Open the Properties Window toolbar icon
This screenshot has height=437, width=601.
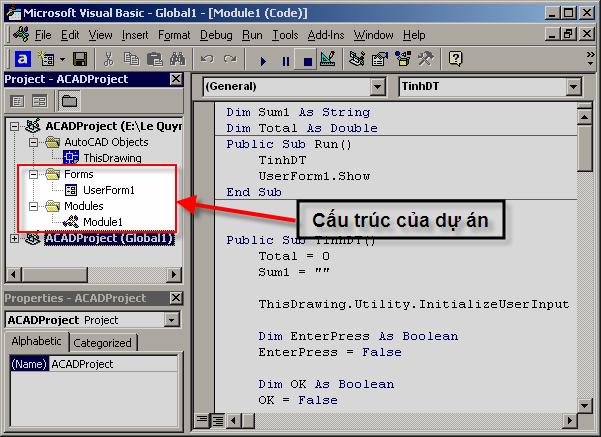pos(380,59)
